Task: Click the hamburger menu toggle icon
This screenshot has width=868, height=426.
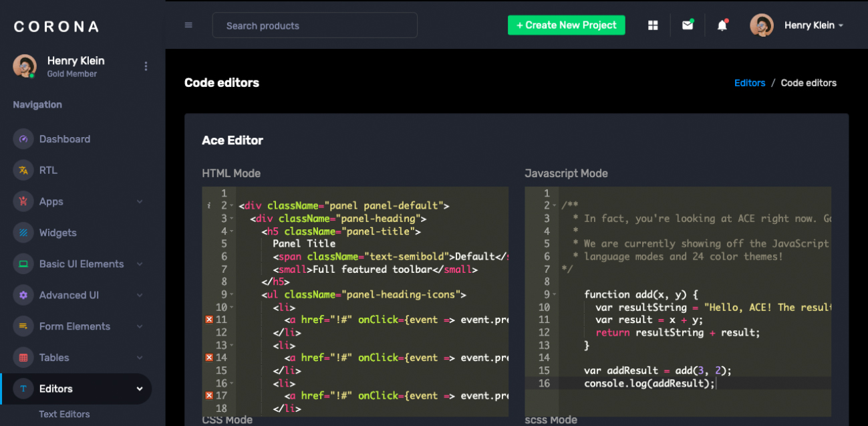Action: [188, 25]
